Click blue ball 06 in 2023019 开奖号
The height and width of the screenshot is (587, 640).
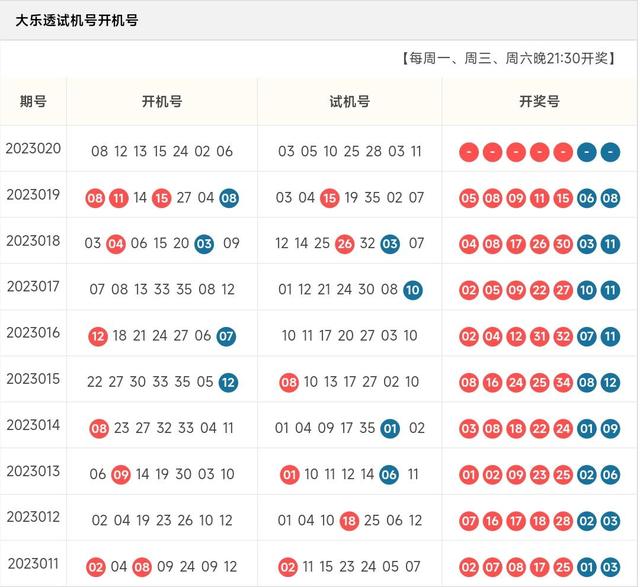[587, 198]
